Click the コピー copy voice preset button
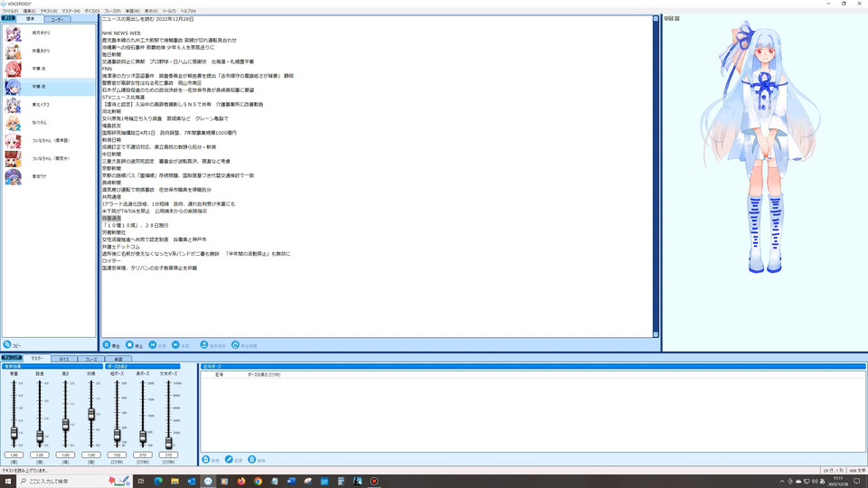868x488 pixels. pyautogui.click(x=12, y=344)
